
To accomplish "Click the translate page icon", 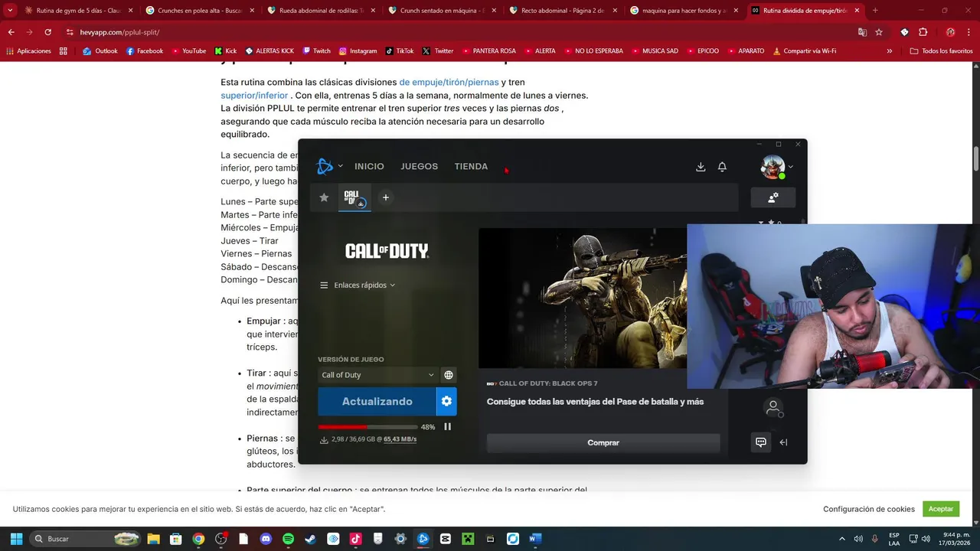I will 862,32.
